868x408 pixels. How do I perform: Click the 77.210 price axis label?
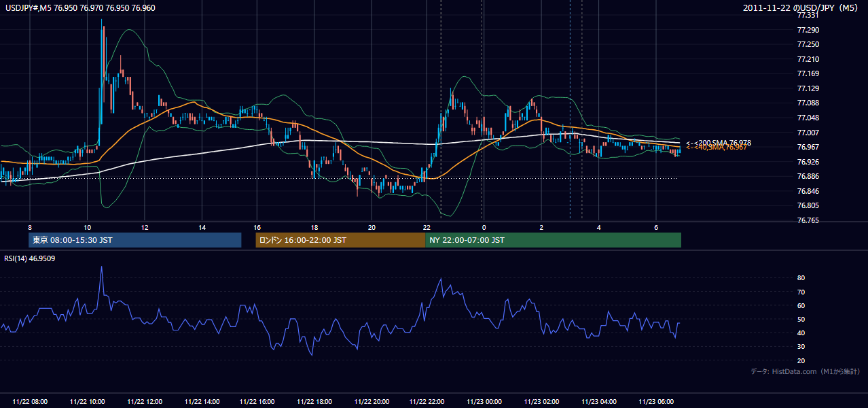(808, 60)
